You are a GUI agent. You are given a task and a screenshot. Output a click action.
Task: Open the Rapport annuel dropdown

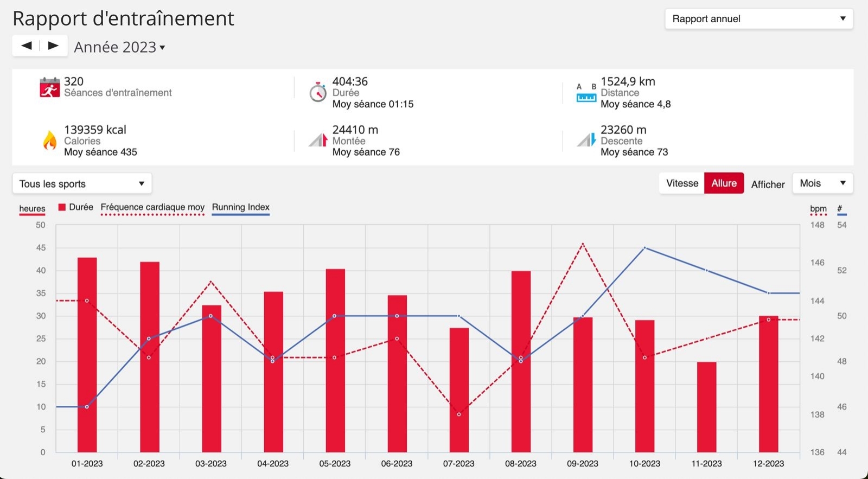point(758,19)
